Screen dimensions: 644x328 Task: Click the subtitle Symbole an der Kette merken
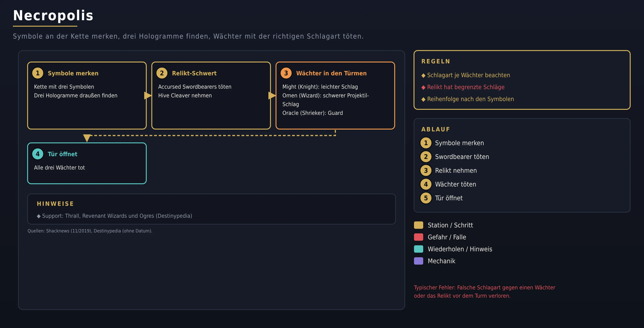(x=188, y=36)
